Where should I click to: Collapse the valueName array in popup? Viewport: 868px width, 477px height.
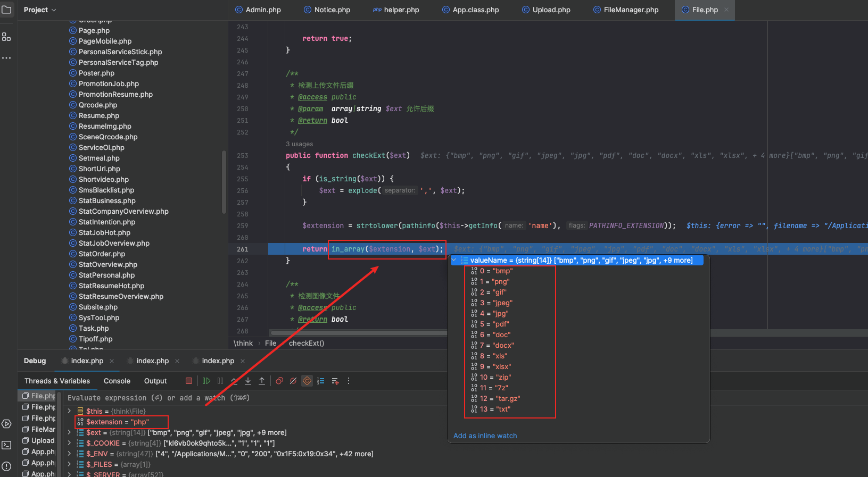[x=454, y=260]
